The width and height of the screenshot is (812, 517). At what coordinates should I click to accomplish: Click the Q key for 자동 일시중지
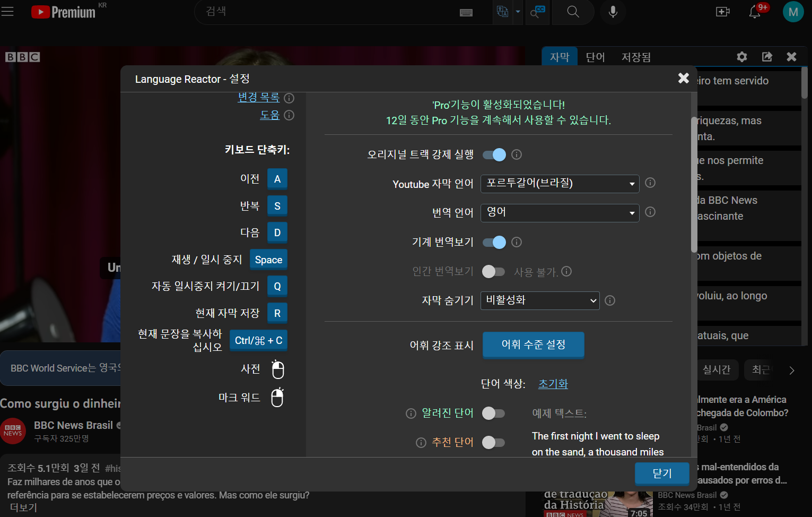click(277, 286)
